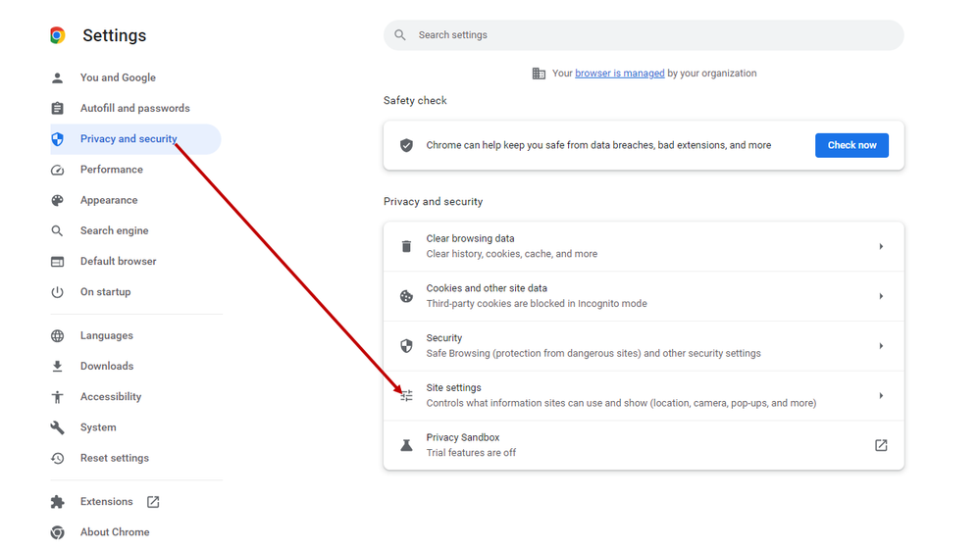The height and width of the screenshot is (551, 980).
Task: Click the Performance speedometer icon
Action: tap(58, 170)
